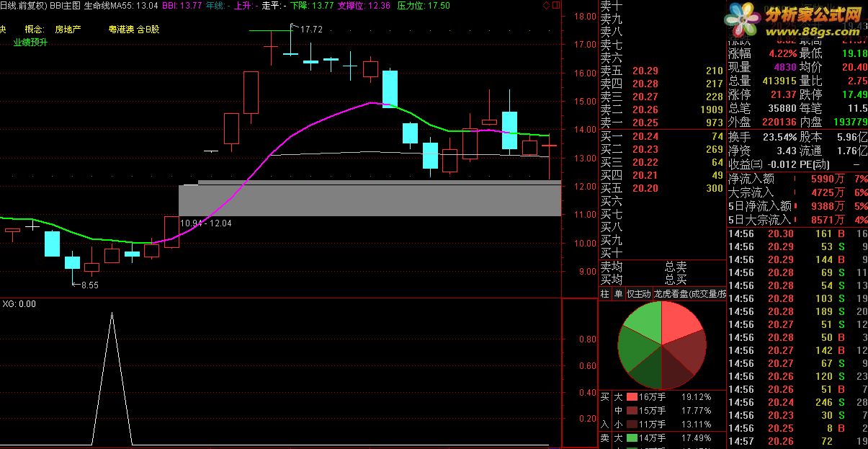Screen dimensions: 868x449
Task: Click the 换手 23.54% value
Action: tap(780, 137)
